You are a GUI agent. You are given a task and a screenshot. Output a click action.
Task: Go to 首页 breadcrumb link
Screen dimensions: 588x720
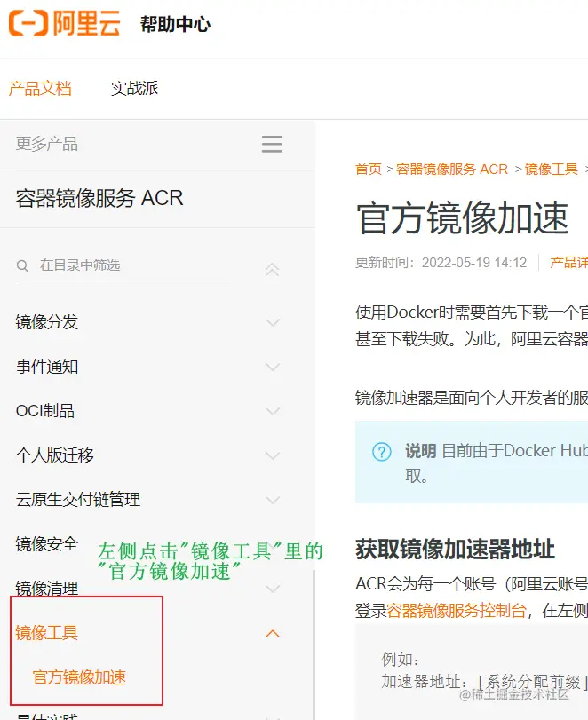pos(369,169)
